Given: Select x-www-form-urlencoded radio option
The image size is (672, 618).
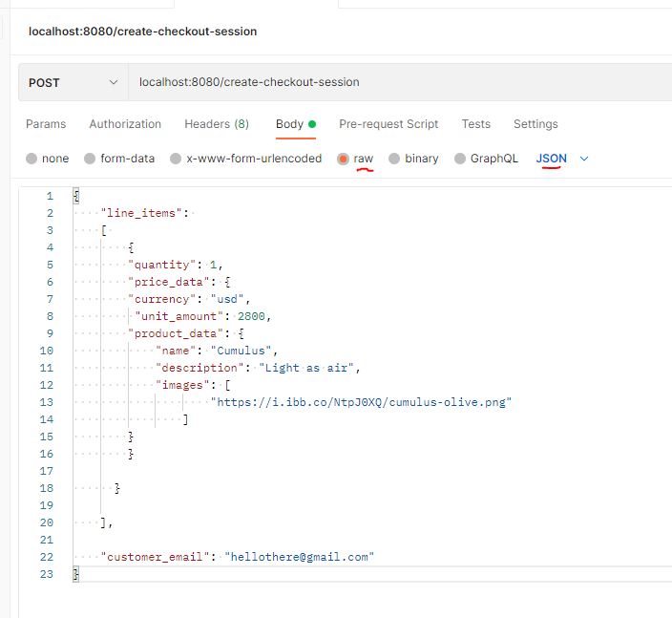Looking at the screenshot, I should (x=176, y=159).
